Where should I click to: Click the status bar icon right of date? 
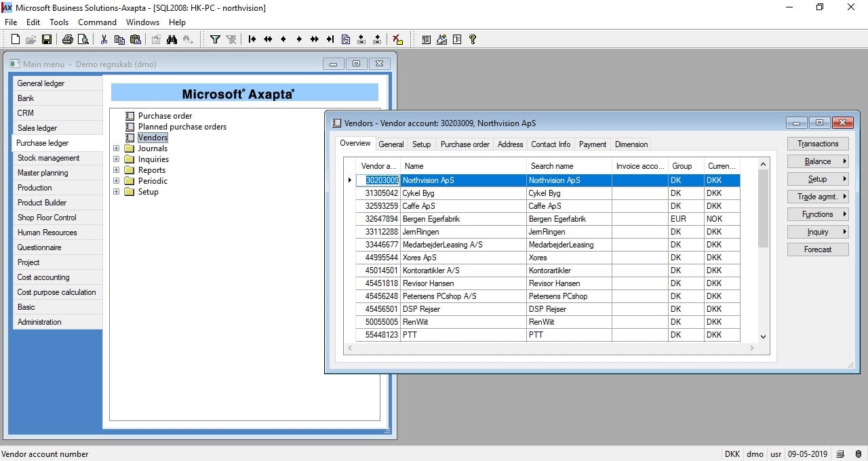coord(840,454)
